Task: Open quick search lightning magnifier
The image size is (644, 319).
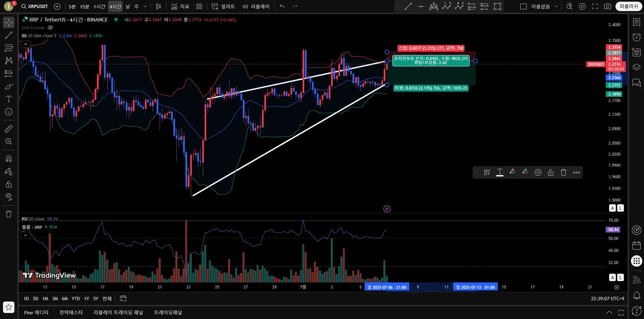Action: pyautogui.click(x=569, y=6)
